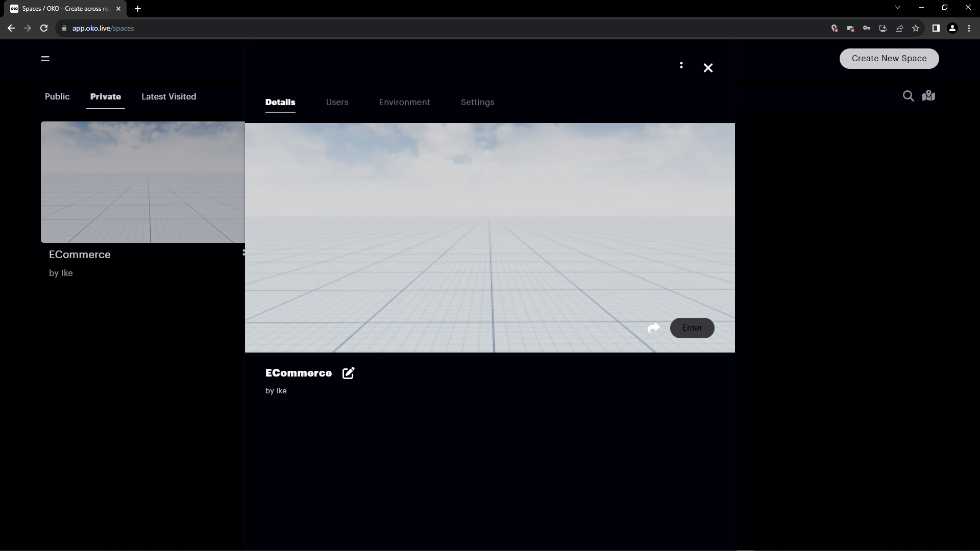Click the share arrow icon

653,328
